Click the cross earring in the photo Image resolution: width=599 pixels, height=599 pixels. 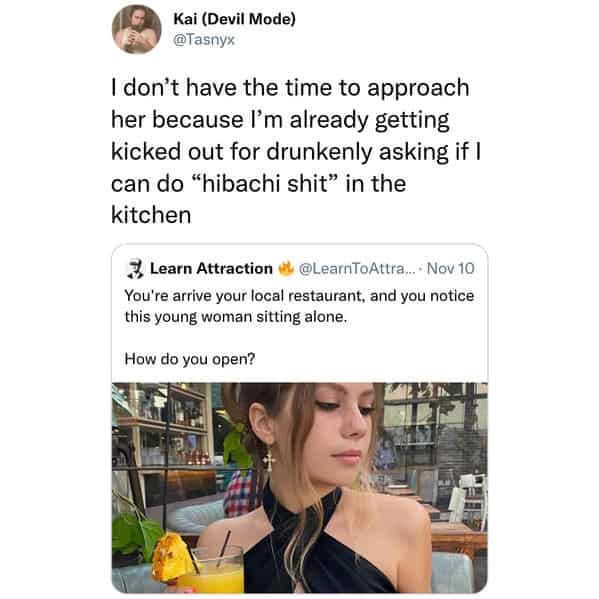269,461
